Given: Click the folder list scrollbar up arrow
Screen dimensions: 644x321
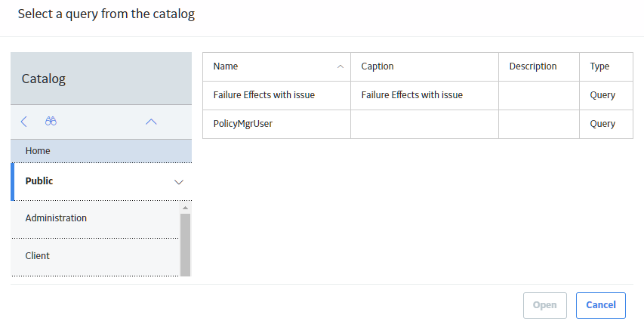Looking at the screenshot, I should [185, 208].
